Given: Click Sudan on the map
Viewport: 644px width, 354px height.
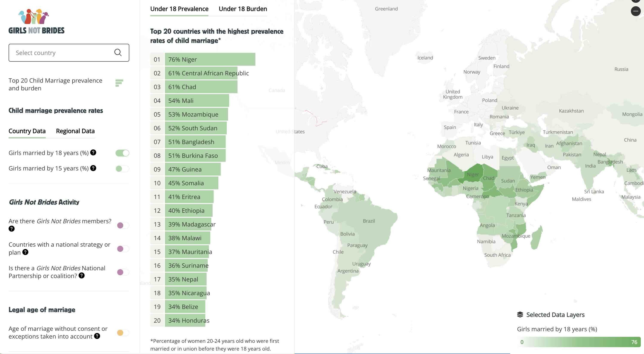Looking at the screenshot, I should pyautogui.click(x=508, y=181).
